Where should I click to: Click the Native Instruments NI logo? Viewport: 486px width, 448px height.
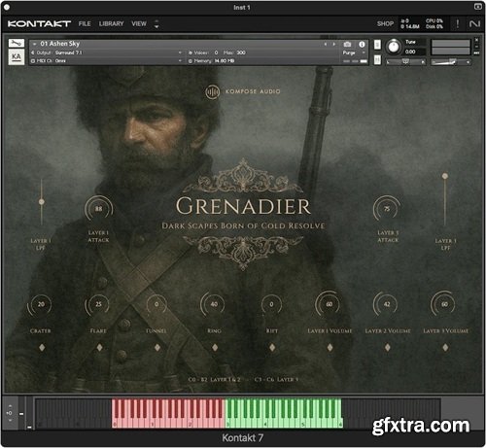(x=474, y=23)
